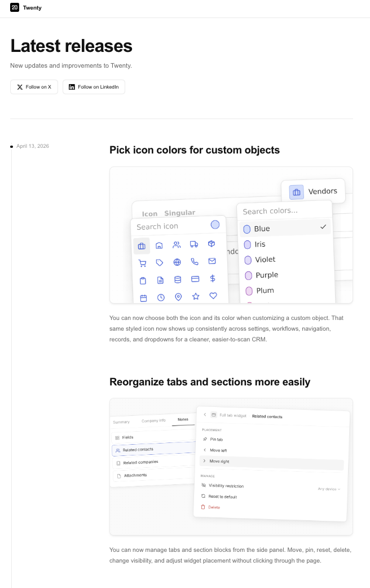This screenshot has height=588, width=370.
Task: Switch to the Summary tab
Action: (121, 422)
